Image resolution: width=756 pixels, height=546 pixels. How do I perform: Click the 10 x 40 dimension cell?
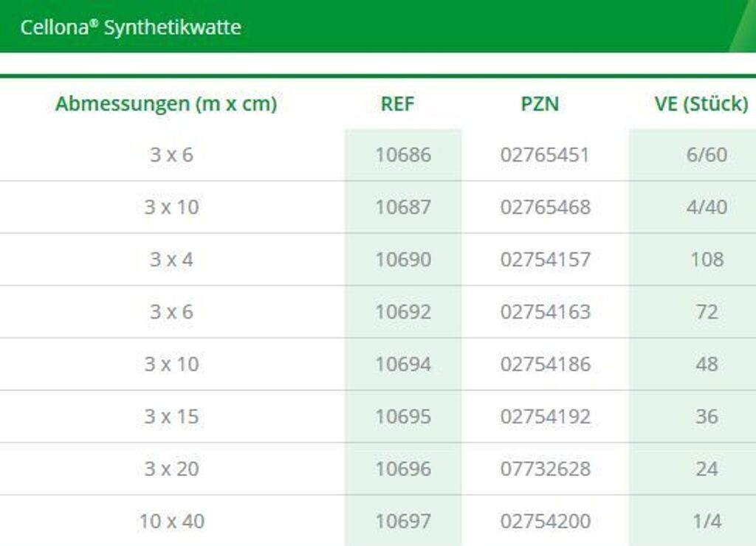point(171,522)
